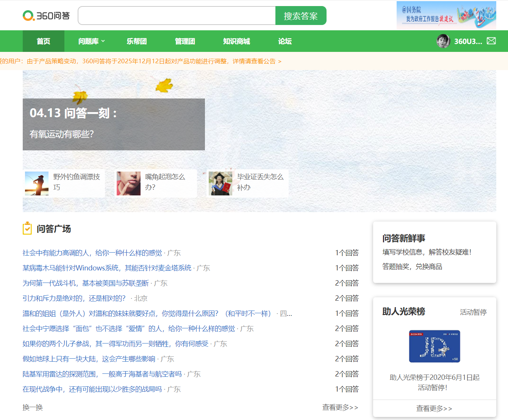The height and width of the screenshot is (420, 508).
Task: Expand 查看更多 in 助人光荣榜 panel
Action: pos(434,408)
